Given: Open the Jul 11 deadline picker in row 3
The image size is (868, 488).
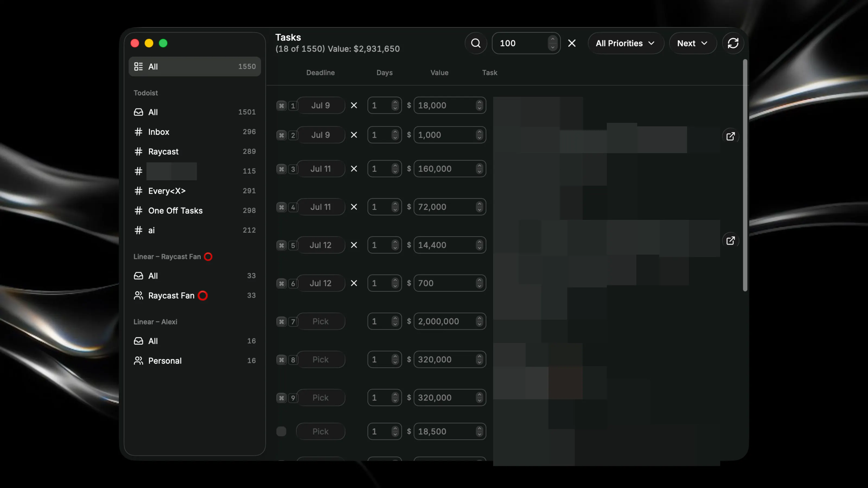Looking at the screenshot, I should tap(320, 169).
